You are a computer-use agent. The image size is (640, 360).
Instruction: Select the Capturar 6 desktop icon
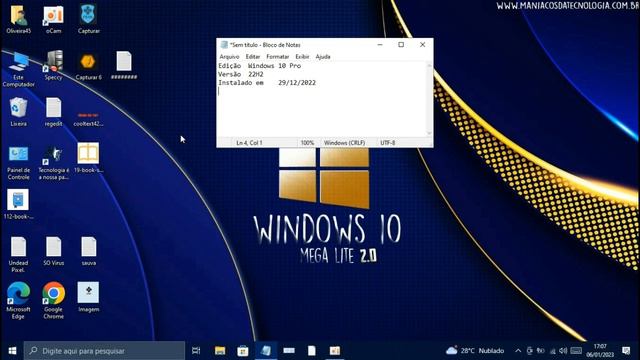pyautogui.click(x=88, y=65)
